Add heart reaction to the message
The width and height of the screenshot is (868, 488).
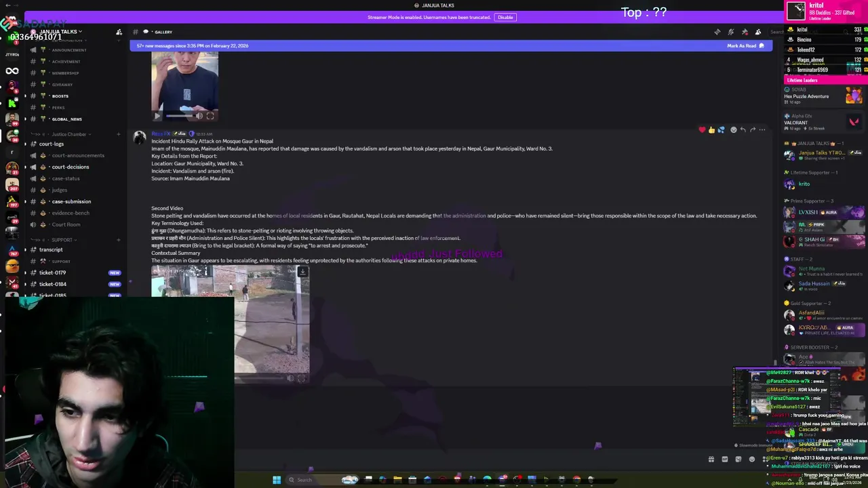point(702,129)
